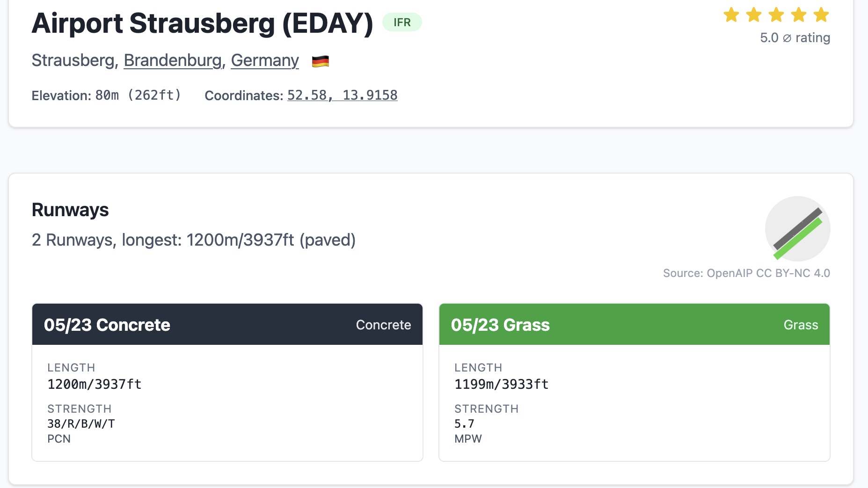The image size is (868, 488).
Task: Click the grass runway length 1199m/3933ft
Action: click(501, 384)
